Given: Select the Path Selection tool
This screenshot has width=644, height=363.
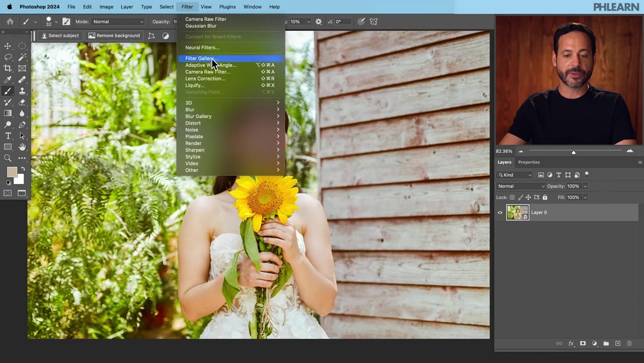Looking at the screenshot, I should click(22, 136).
